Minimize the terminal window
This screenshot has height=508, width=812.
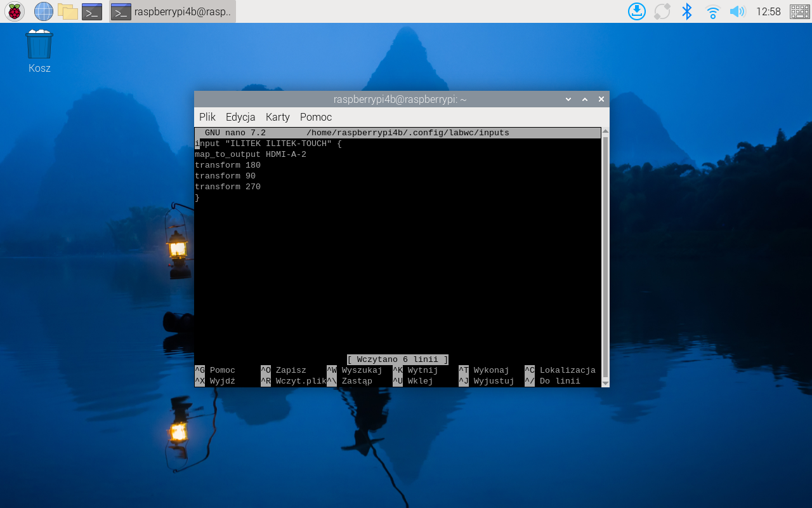[x=568, y=99]
